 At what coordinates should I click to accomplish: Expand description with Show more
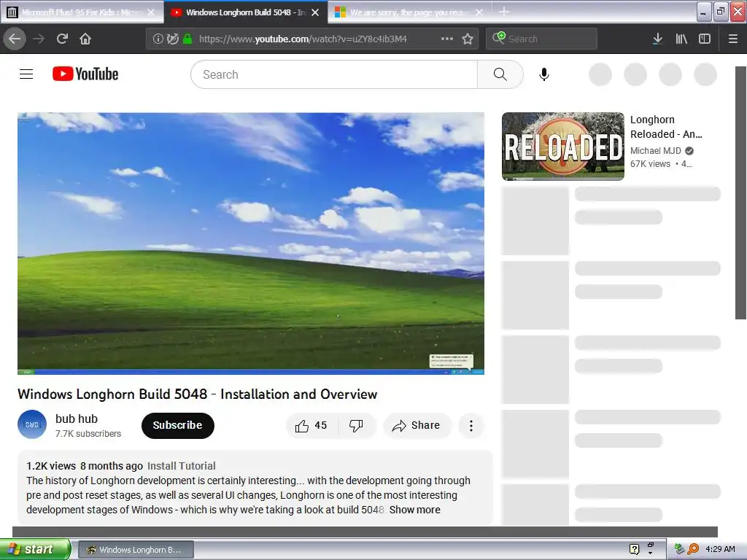(415, 510)
